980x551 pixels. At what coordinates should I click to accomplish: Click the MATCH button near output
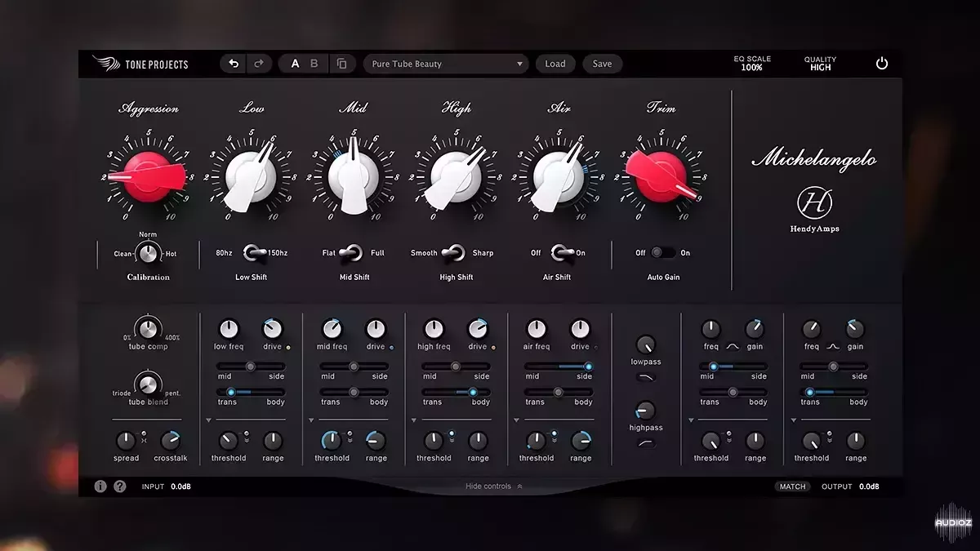tap(792, 487)
